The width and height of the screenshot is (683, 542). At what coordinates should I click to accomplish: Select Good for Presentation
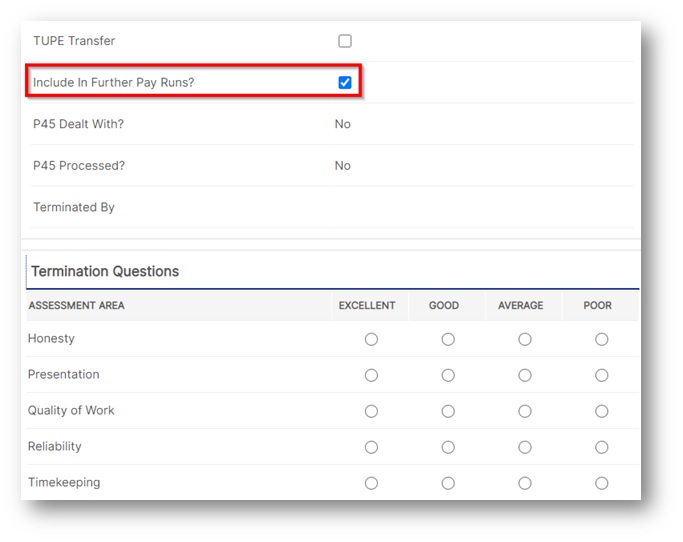[x=448, y=375]
